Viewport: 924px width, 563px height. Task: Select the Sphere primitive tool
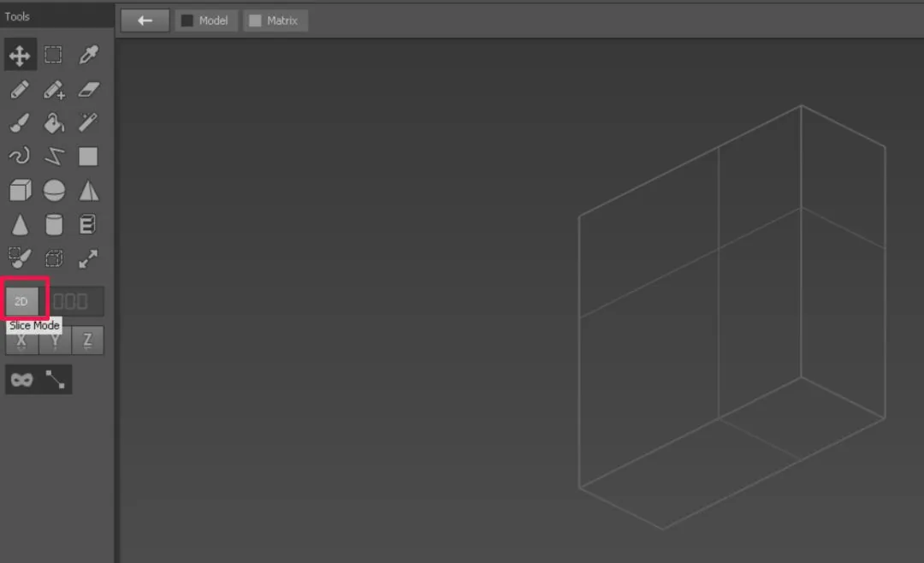54,191
